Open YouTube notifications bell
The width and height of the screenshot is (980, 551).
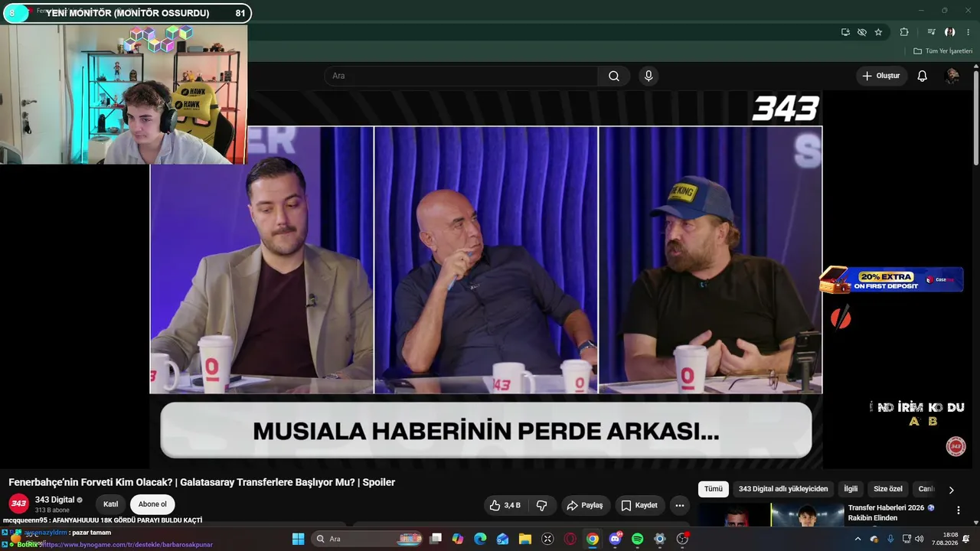tap(922, 76)
